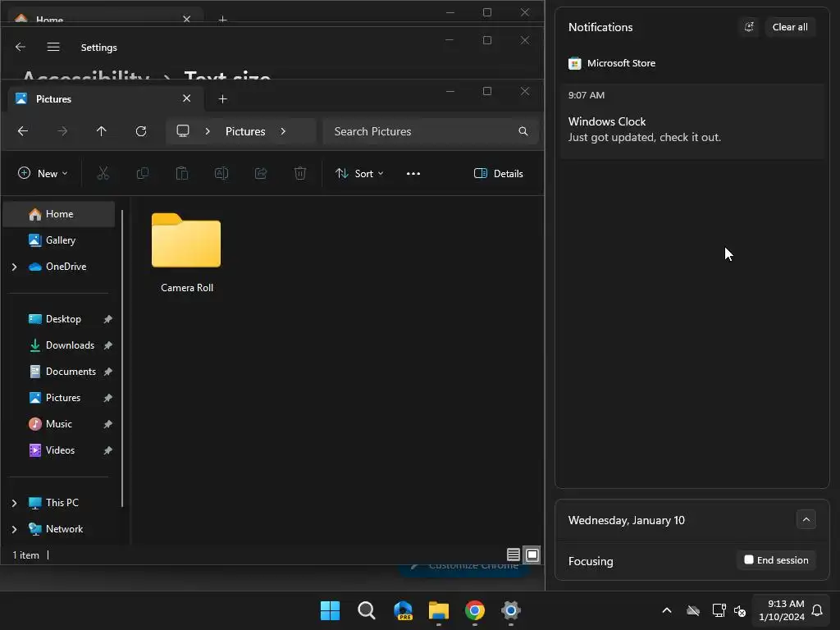Open Settings gear on taskbar
The height and width of the screenshot is (630, 840).
pos(511,610)
